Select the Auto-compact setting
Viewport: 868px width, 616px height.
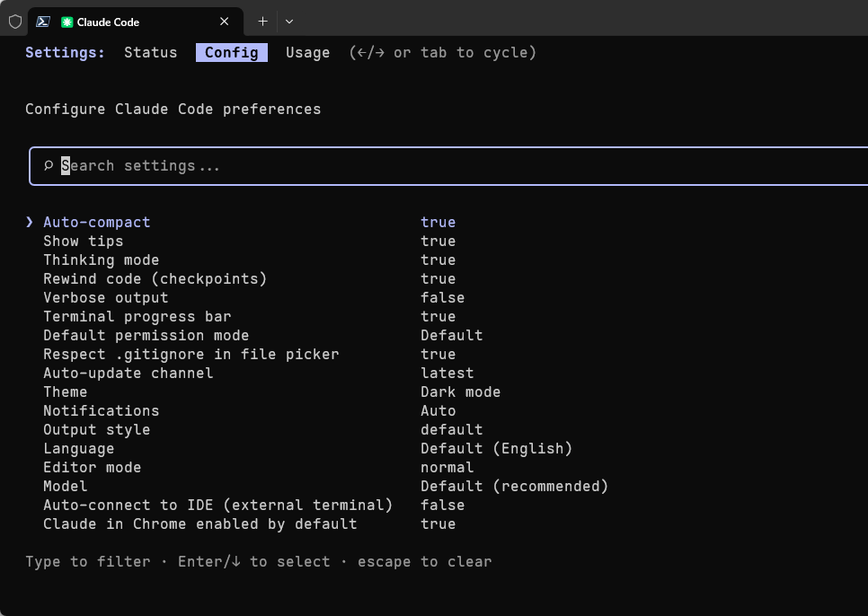point(97,222)
